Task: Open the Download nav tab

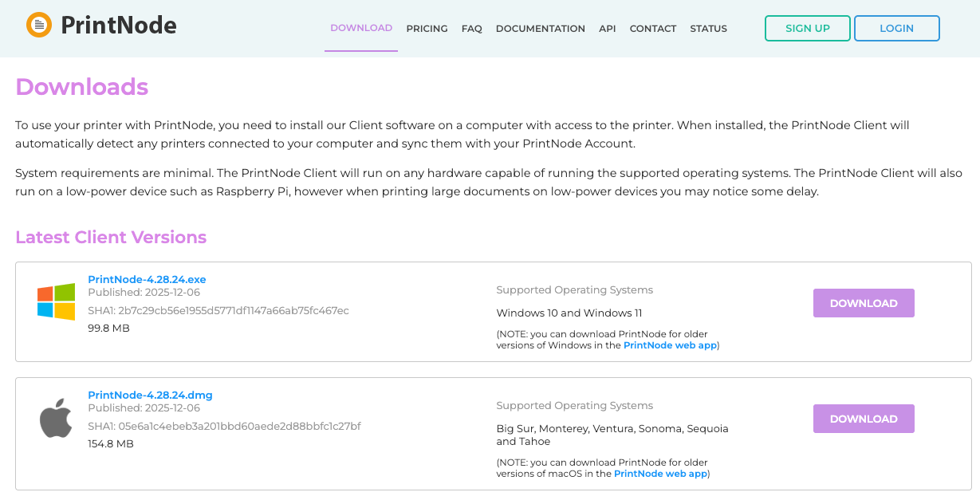Action: click(x=361, y=28)
